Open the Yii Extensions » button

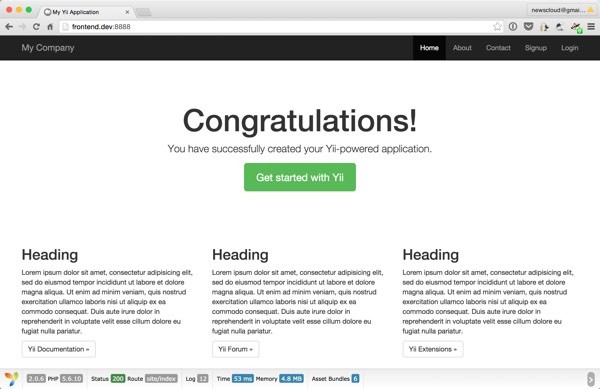[x=433, y=349]
